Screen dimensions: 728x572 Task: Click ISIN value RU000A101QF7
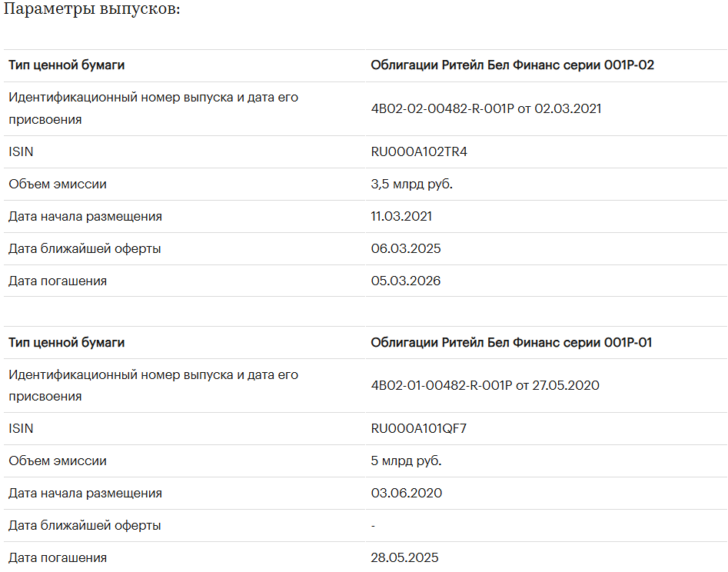[x=418, y=429]
